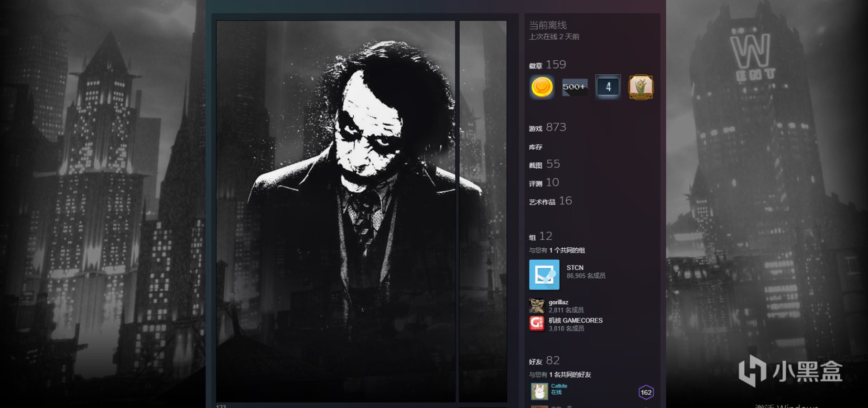Open Catkite's profile name link
Screen dimensions: 868x408
559,386
